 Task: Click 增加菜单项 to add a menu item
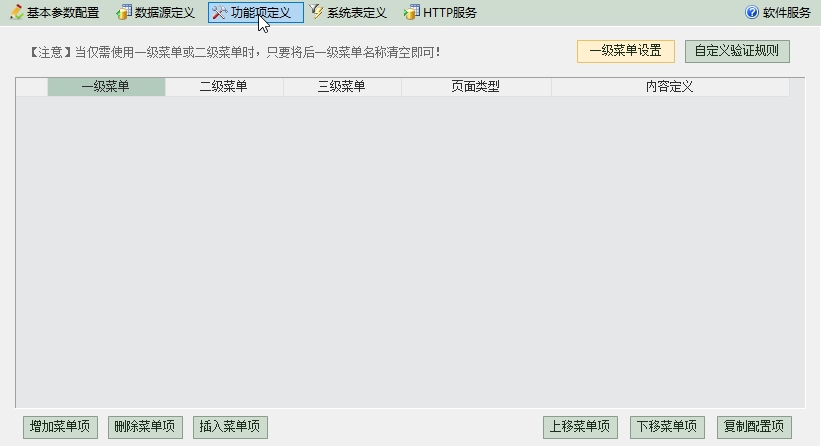(x=60, y=427)
